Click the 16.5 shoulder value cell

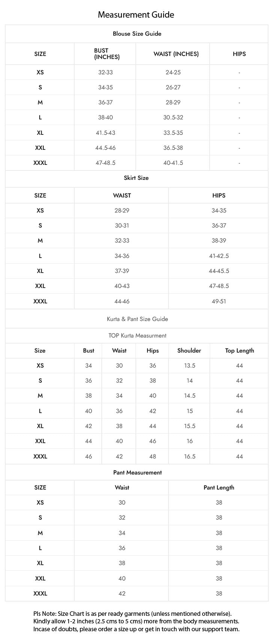click(x=189, y=456)
